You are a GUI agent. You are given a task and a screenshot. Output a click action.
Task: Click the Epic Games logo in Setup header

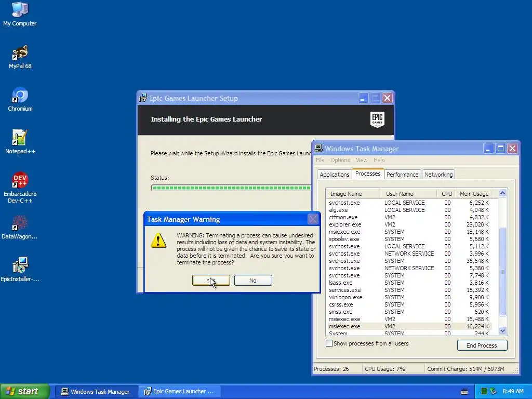(377, 119)
